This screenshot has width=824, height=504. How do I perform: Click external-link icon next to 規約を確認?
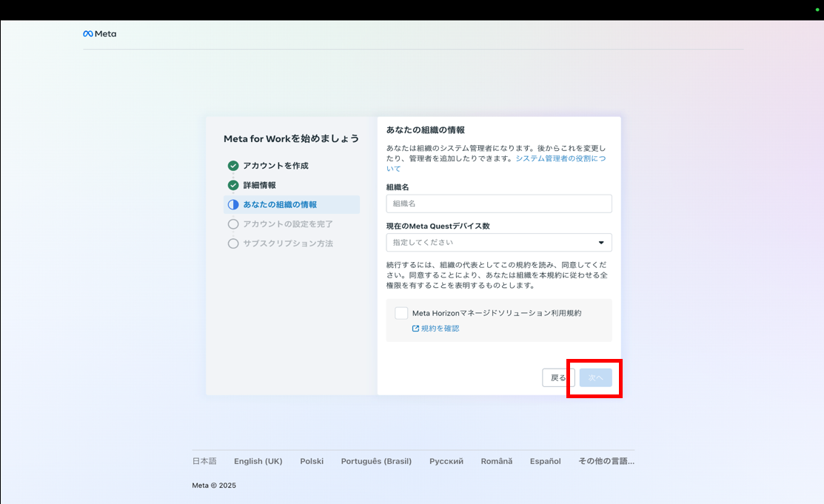pyautogui.click(x=415, y=329)
